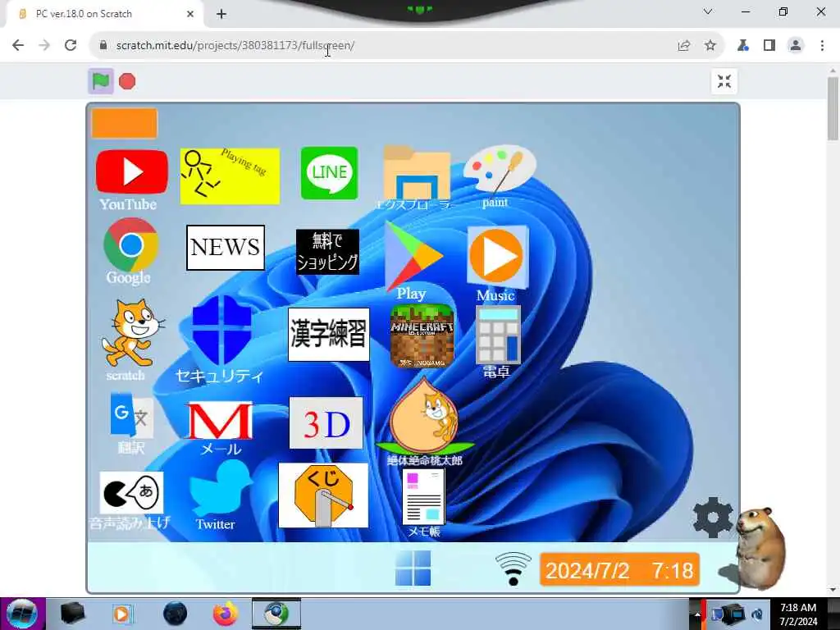
Task: Expand the tab search chevron
Action: [x=708, y=11]
